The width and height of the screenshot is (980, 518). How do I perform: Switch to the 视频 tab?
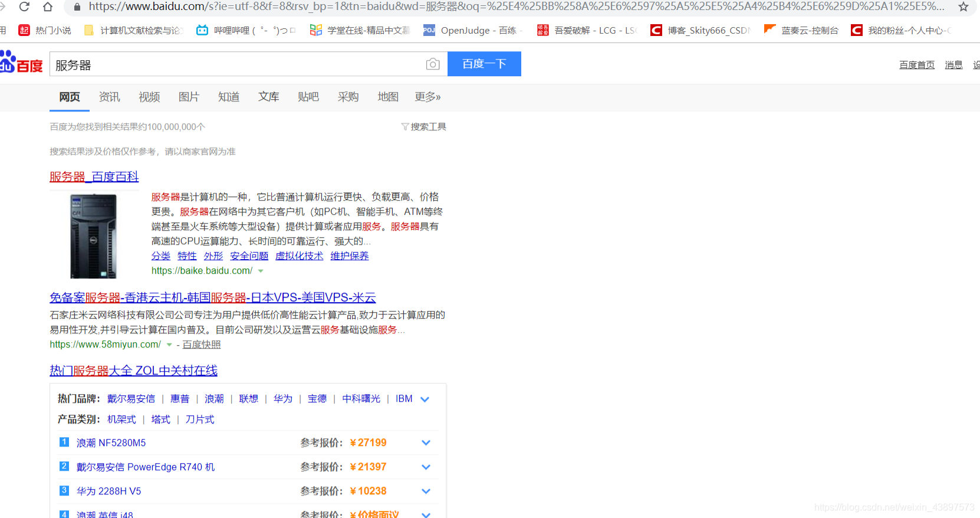149,97
